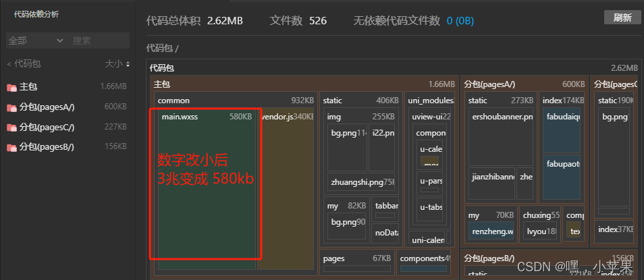Image resolution: width=644 pixels, height=280 pixels.
Task: Select the u-tabs component tile
Action: click(429, 211)
